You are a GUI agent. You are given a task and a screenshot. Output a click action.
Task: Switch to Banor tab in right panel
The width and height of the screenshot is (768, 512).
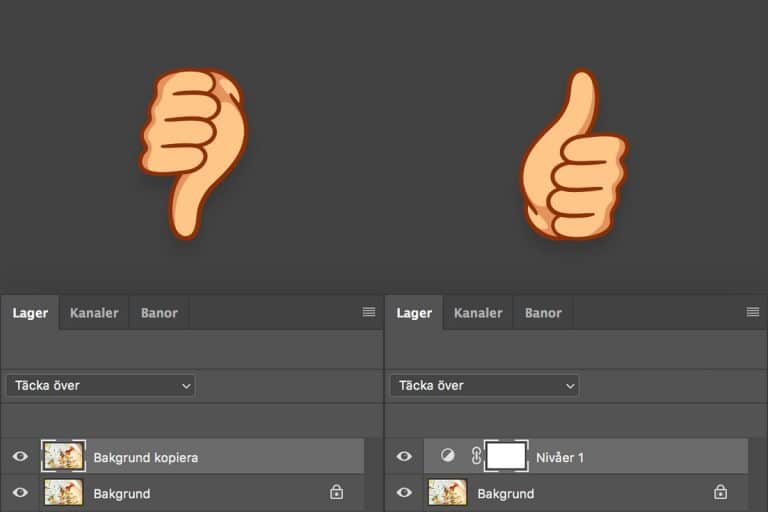[x=543, y=313]
